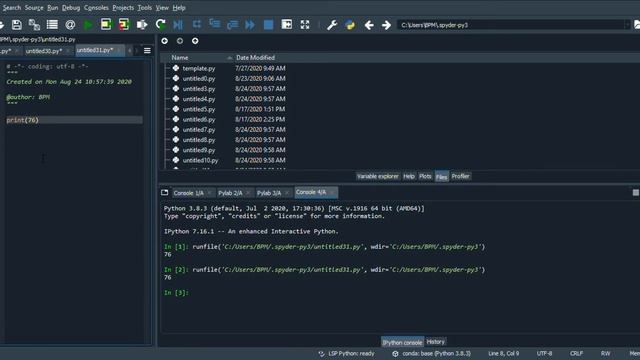Open the Search menu
Viewport: 640px width, 360px height.
coord(11,8)
